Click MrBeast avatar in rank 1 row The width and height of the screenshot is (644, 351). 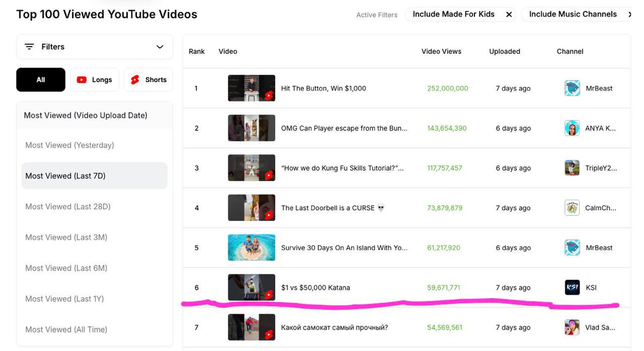pyautogui.click(x=572, y=88)
